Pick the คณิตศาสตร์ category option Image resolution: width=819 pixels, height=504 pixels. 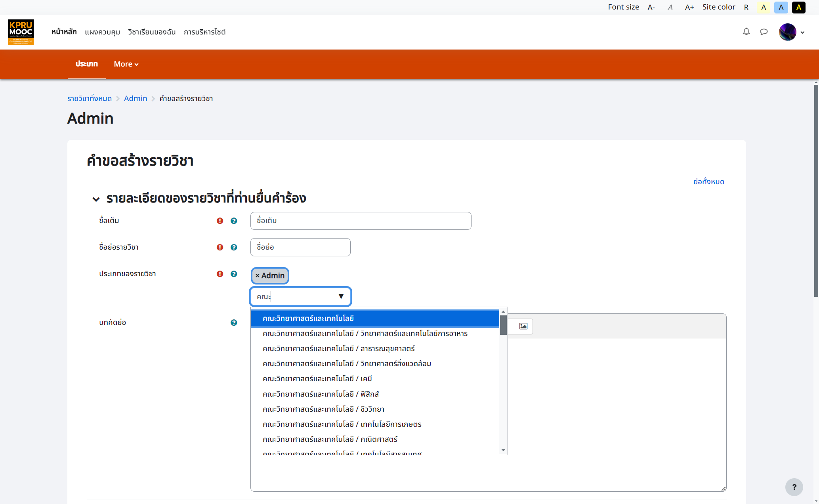click(375, 439)
